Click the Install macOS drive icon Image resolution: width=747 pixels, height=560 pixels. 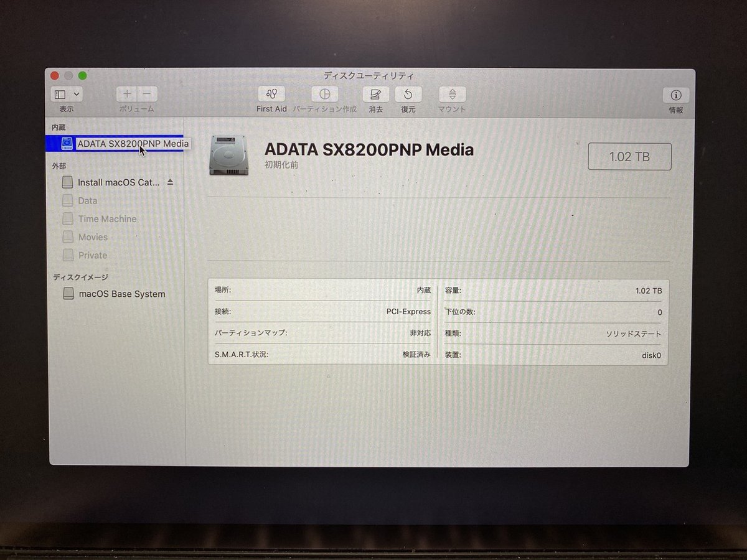pos(68,183)
